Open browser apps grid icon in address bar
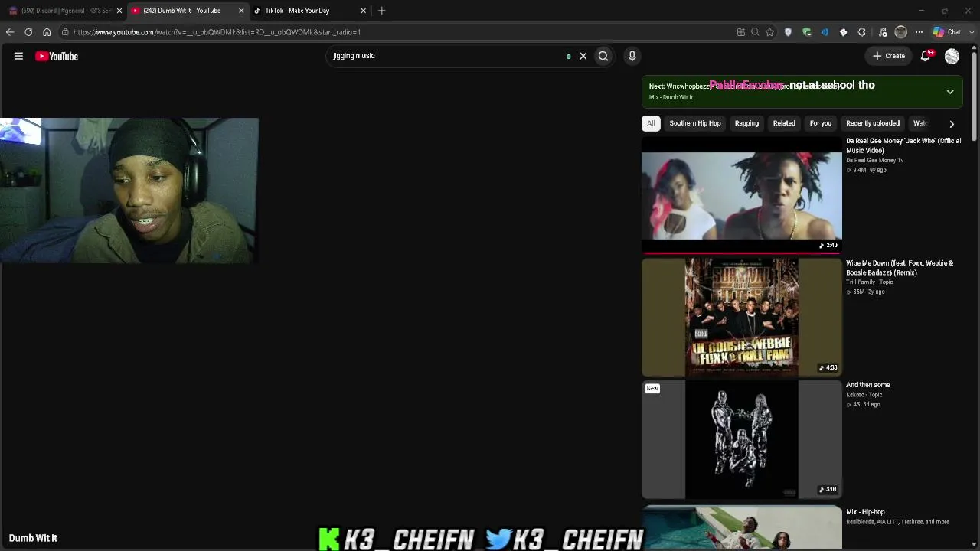Image resolution: width=980 pixels, height=551 pixels. tap(740, 32)
